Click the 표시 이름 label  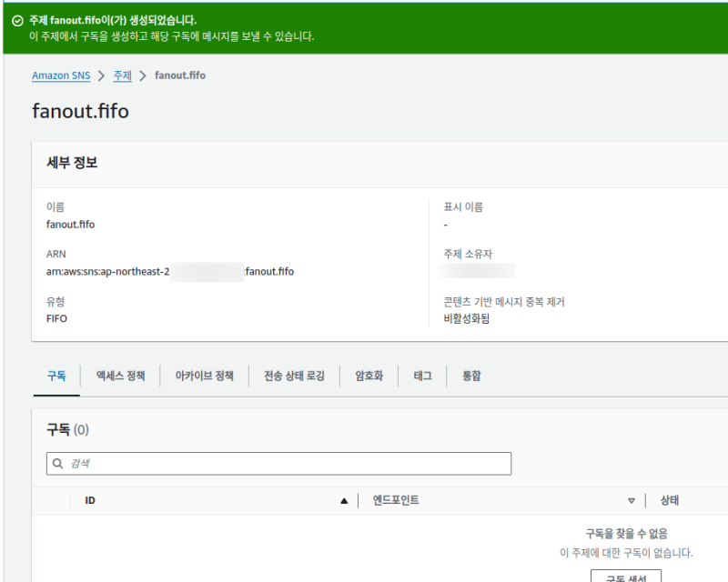[463, 207]
